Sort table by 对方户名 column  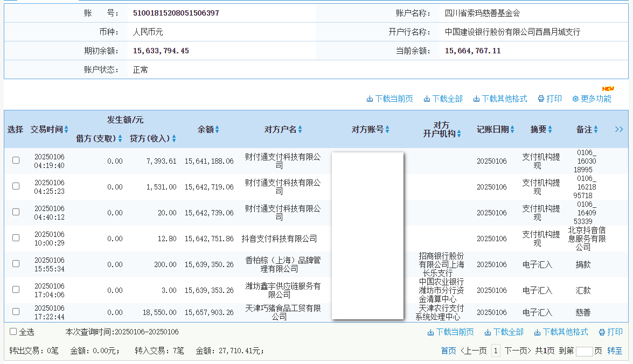[x=300, y=130]
